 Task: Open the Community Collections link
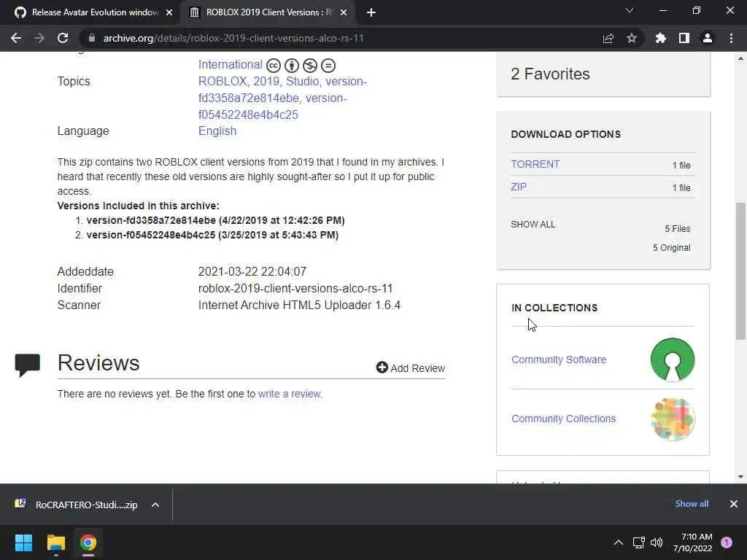click(564, 419)
